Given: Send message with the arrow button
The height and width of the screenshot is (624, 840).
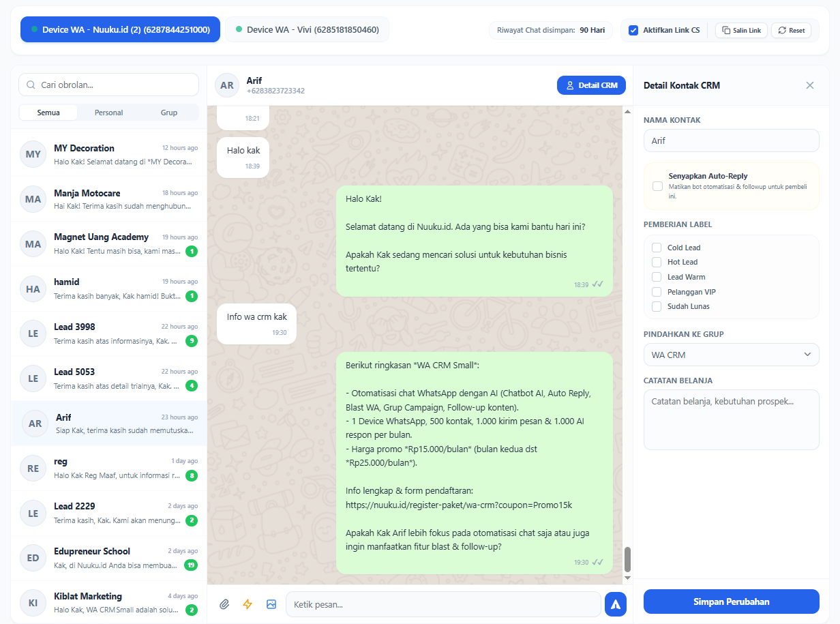Looking at the screenshot, I should pos(616,604).
